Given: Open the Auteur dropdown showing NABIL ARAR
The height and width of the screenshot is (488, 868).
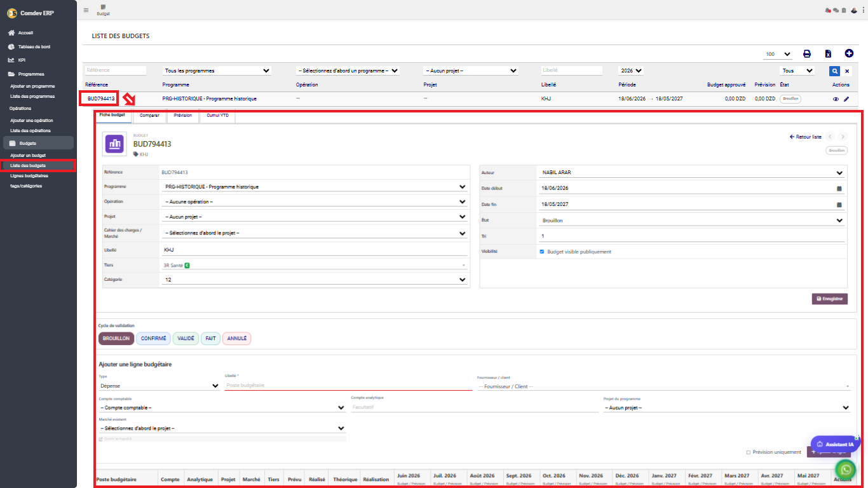Looking at the screenshot, I should click(691, 172).
